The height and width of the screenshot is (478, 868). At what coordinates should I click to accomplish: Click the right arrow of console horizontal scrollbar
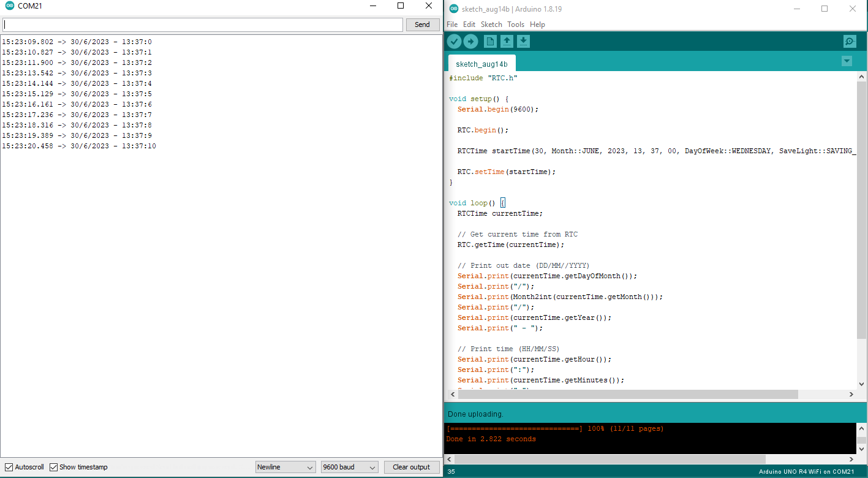point(851,459)
